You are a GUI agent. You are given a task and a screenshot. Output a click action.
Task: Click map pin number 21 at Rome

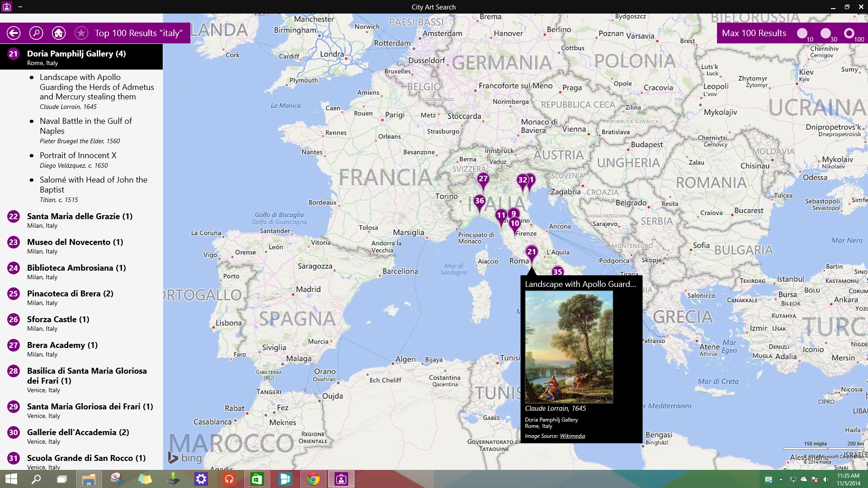coord(532,252)
